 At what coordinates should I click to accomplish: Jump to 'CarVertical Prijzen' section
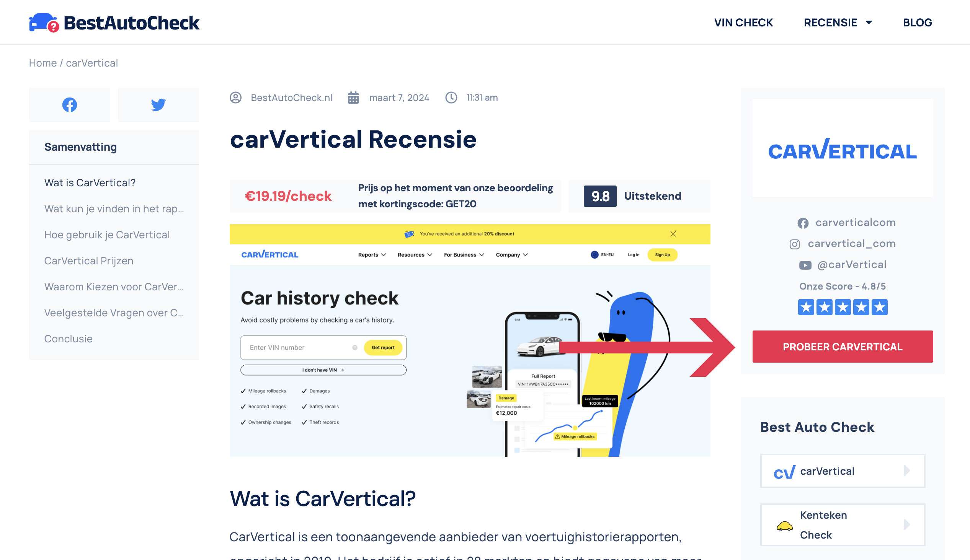(x=89, y=261)
